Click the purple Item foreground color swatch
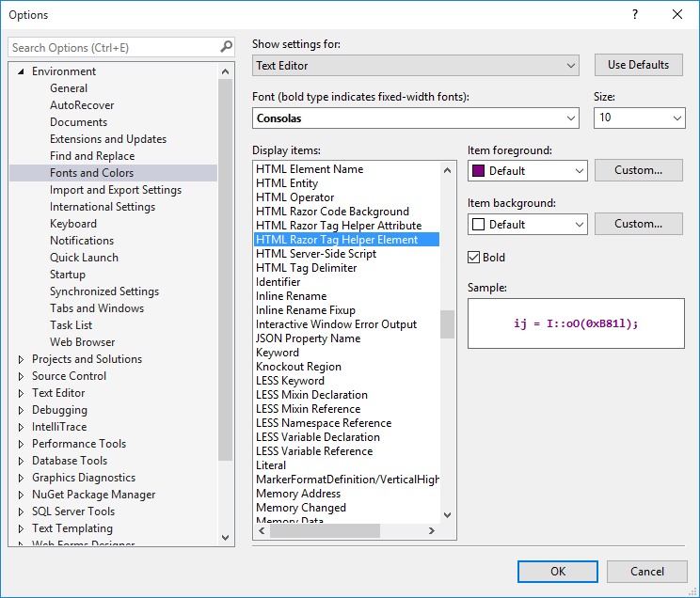 (x=478, y=170)
